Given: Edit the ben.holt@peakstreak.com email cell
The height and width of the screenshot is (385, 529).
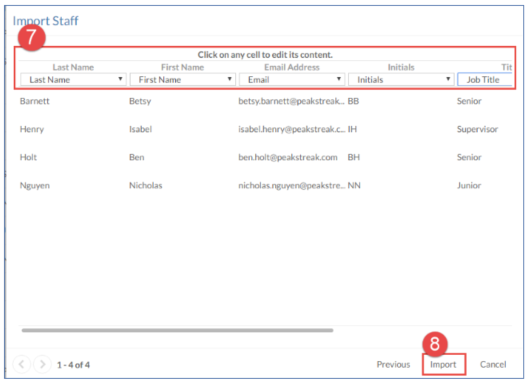Looking at the screenshot, I should tap(288, 157).
